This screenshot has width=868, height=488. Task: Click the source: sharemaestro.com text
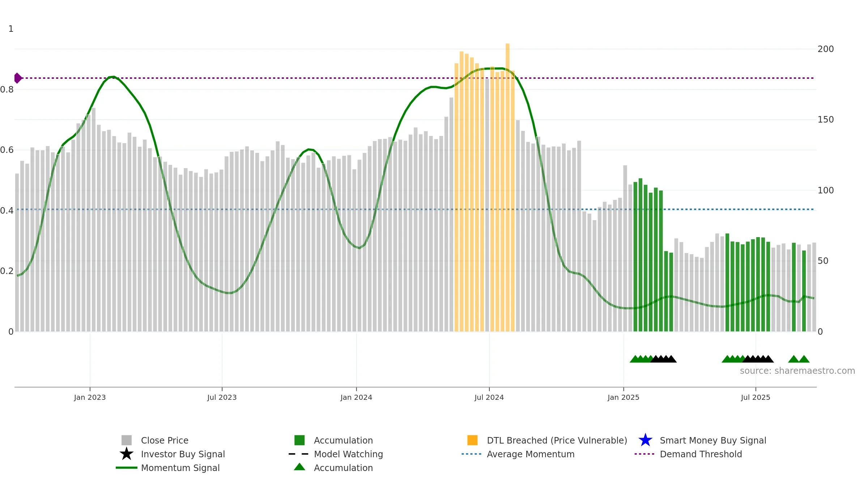(797, 371)
